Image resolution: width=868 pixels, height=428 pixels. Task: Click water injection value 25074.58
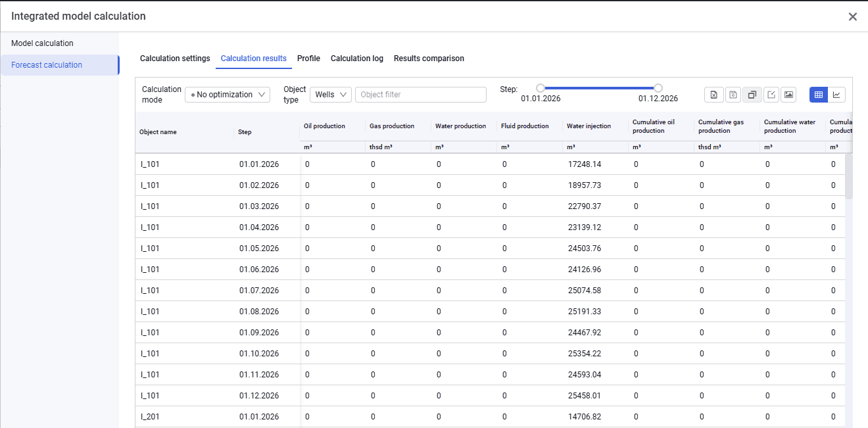(585, 291)
